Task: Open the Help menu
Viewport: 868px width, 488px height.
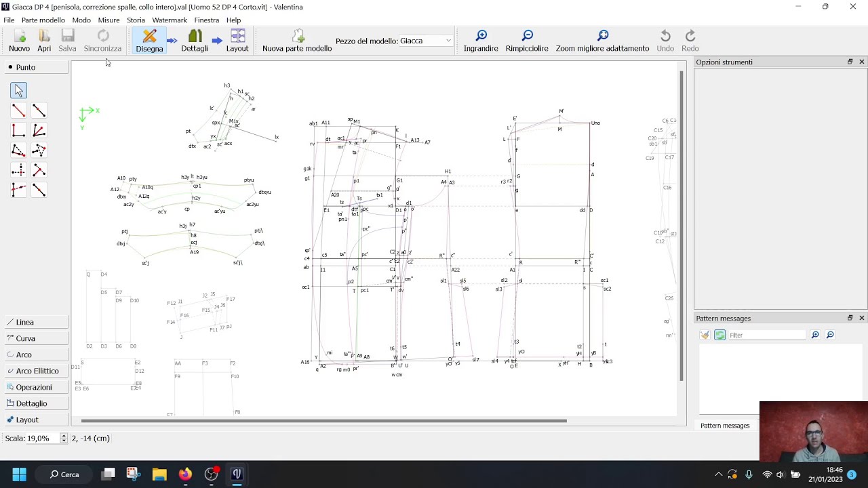Action: [233, 20]
